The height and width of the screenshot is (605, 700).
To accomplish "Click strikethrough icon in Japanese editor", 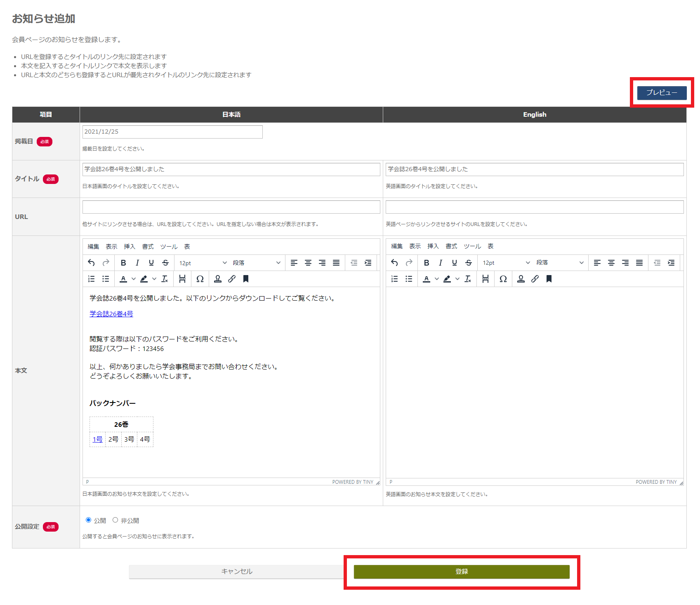I will coord(165,263).
